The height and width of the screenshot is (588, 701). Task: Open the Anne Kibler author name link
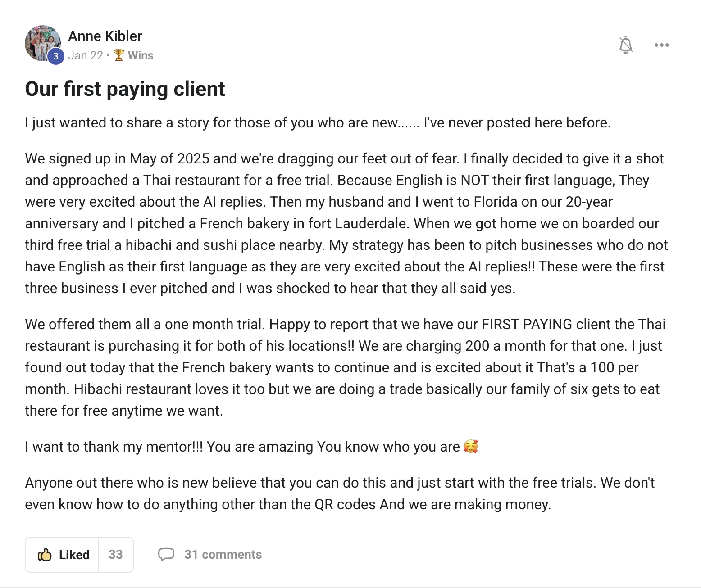[x=105, y=36]
